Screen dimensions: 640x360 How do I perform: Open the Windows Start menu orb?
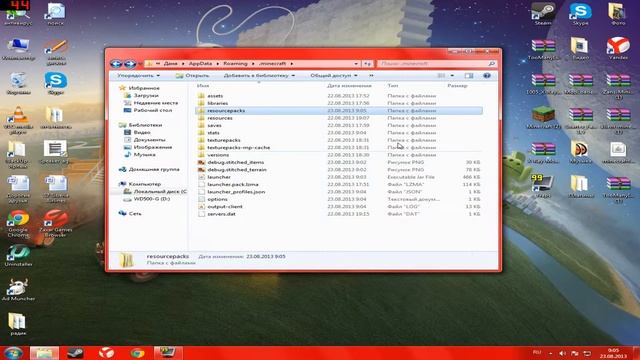coord(13,353)
